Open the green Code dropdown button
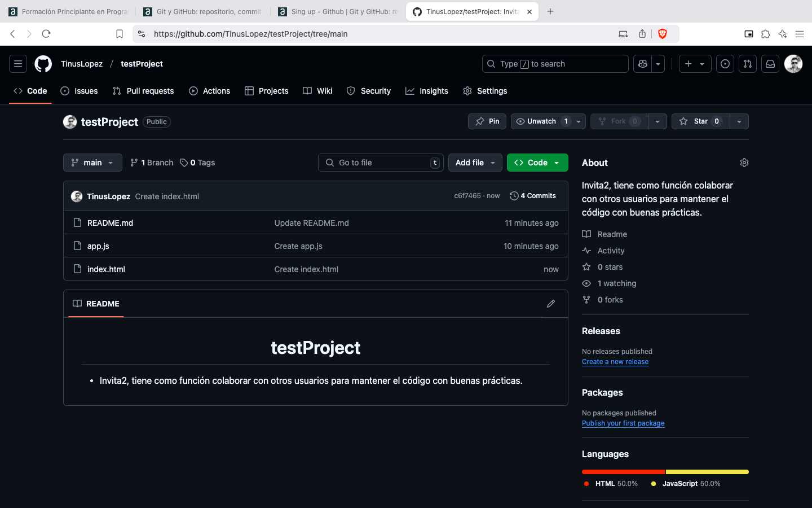 (537, 163)
